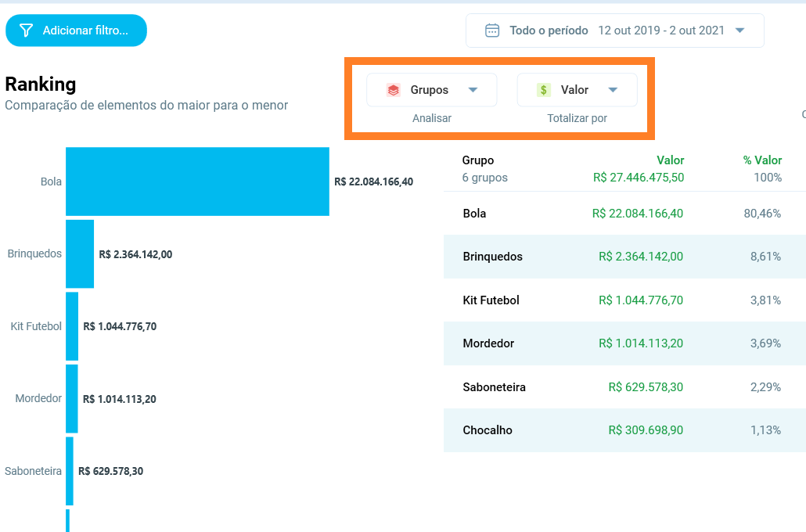806x532 pixels.
Task: Click the Adicionar filtro button
Action: coord(76,31)
